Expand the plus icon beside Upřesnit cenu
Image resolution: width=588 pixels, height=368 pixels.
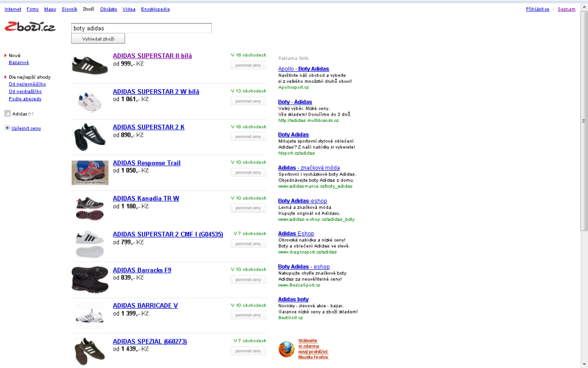point(7,128)
